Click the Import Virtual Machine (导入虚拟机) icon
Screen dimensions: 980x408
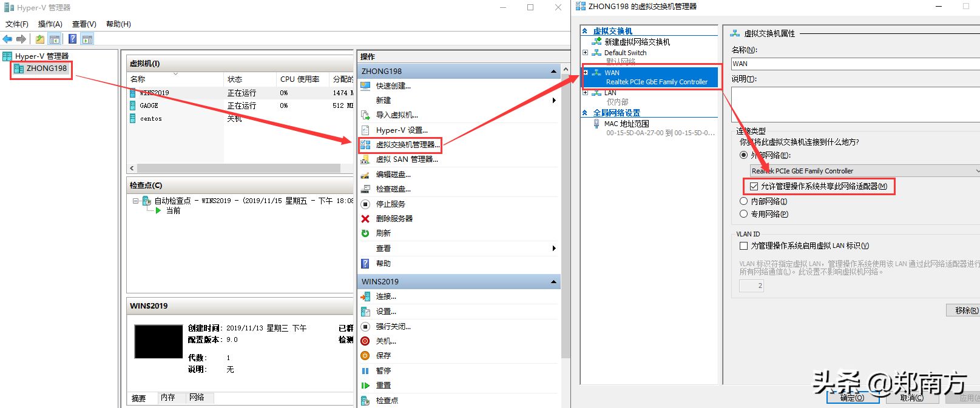(x=365, y=115)
